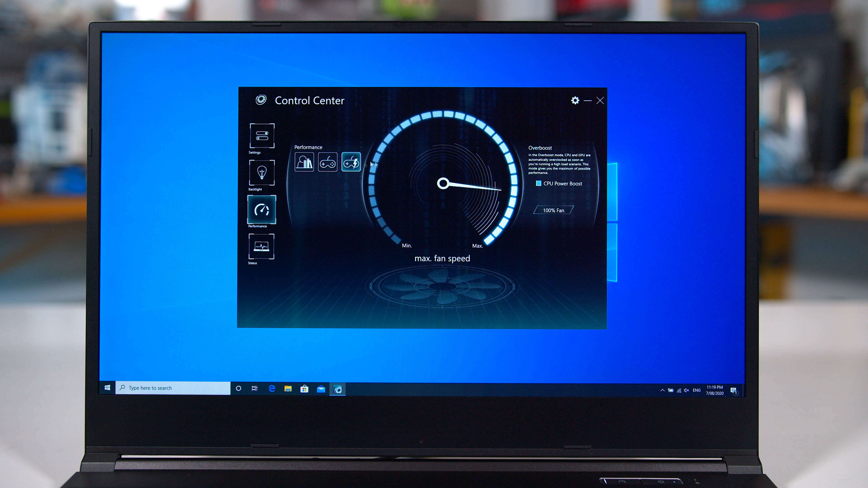Open Control Center gear settings
The height and width of the screenshot is (488, 868).
click(x=575, y=100)
